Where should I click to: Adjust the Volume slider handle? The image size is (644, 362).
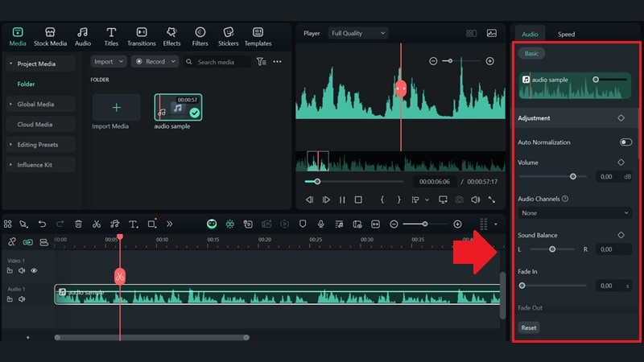pos(573,176)
